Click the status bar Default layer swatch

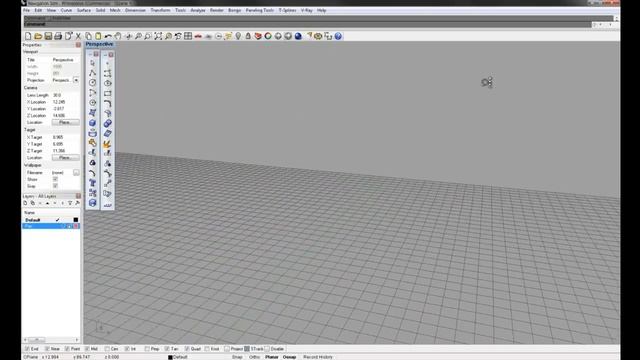point(170,357)
